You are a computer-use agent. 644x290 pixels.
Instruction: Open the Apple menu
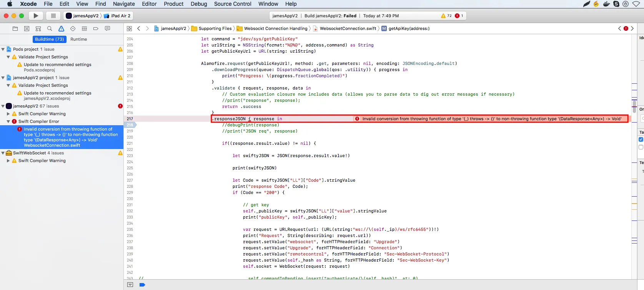tap(10, 4)
